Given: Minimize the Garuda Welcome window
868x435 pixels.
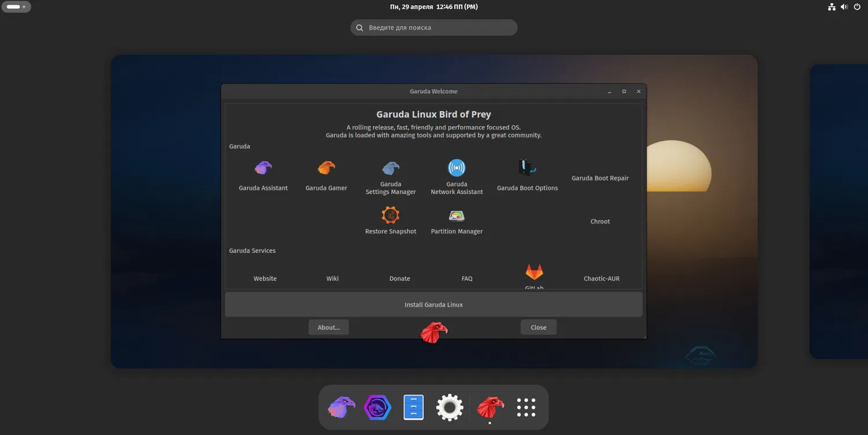Looking at the screenshot, I should point(609,92).
